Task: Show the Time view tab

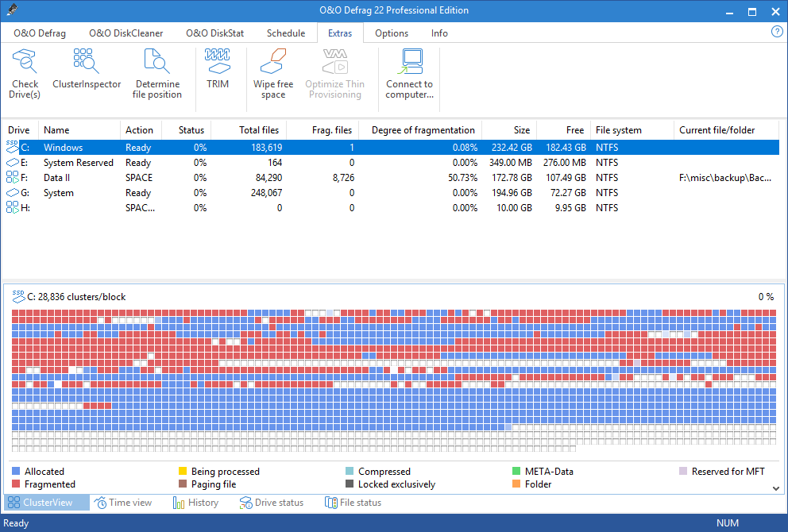Action: click(123, 503)
